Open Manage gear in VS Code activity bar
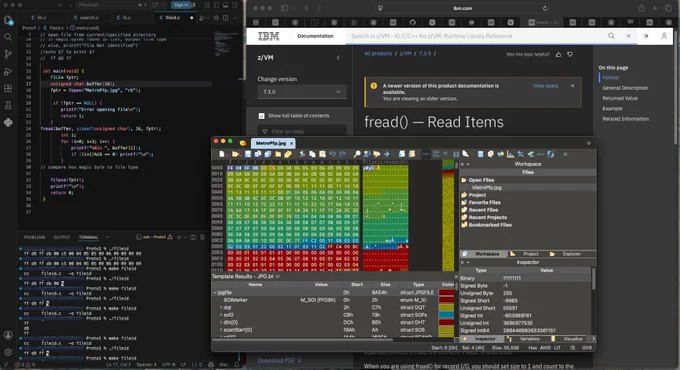 (8, 352)
